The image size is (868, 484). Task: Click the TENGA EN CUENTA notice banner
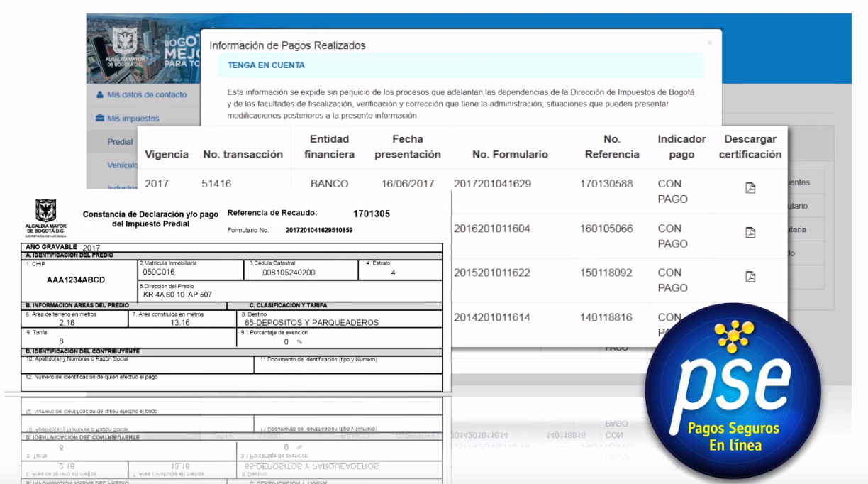[462, 65]
